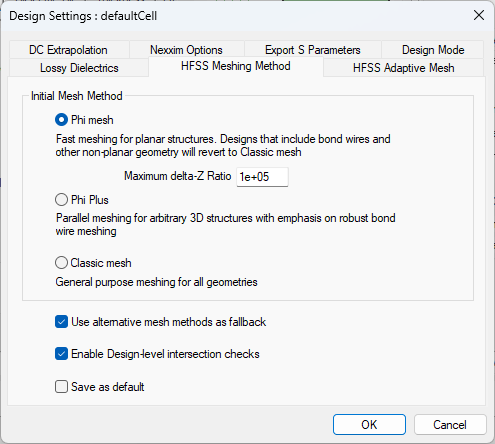Image resolution: width=495 pixels, height=444 pixels.
Task: Enable the Save as default checkbox
Action: (x=61, y=387)
